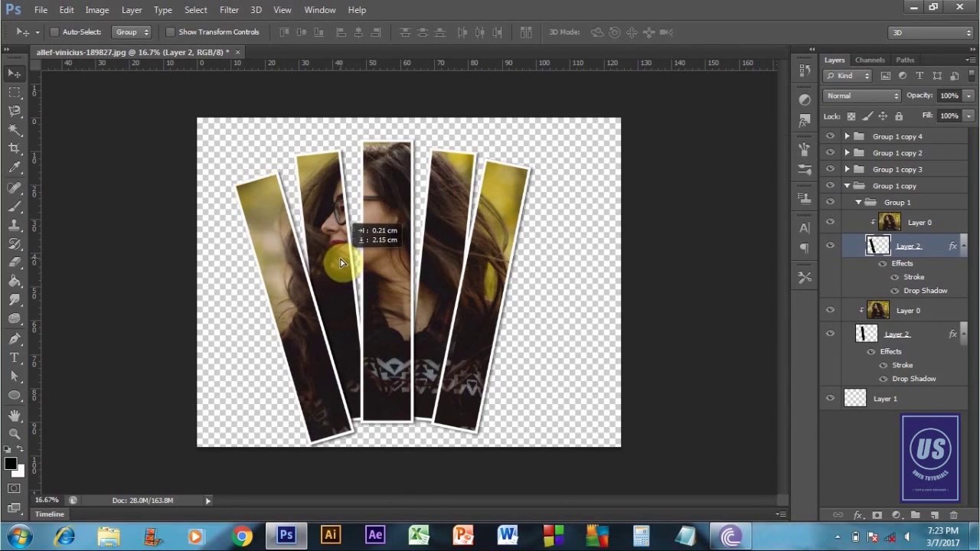
Task: Toggle visibility of Layer 1
Action: click(830, 398)
